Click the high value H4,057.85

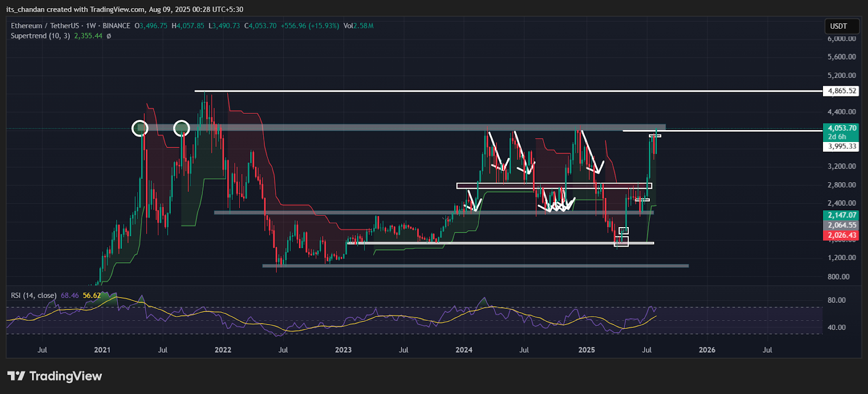tap(188, 25)
